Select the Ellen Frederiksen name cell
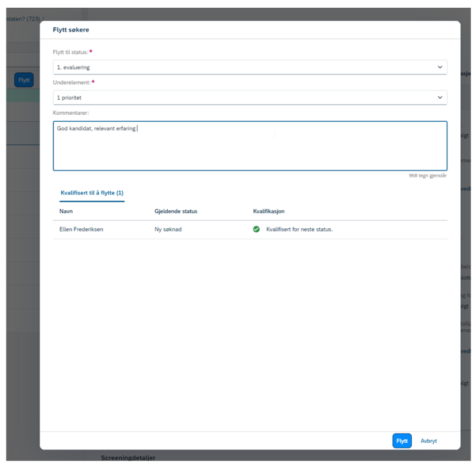 82,229
